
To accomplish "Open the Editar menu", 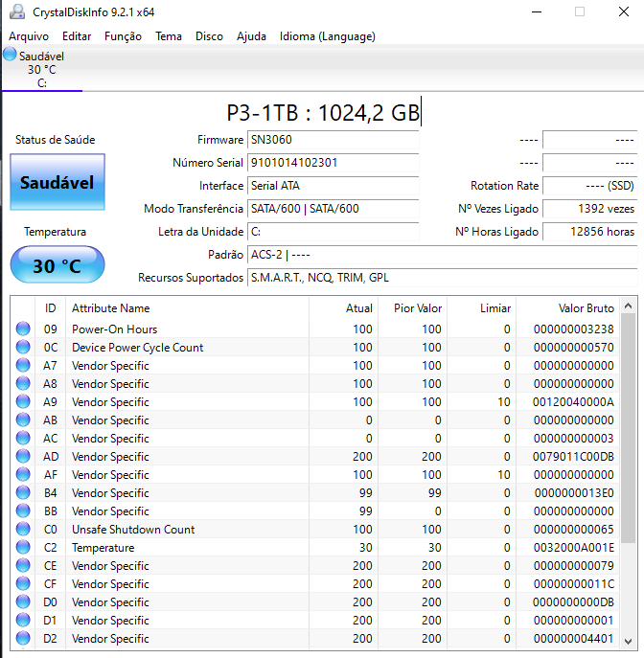I will point(77,36).
